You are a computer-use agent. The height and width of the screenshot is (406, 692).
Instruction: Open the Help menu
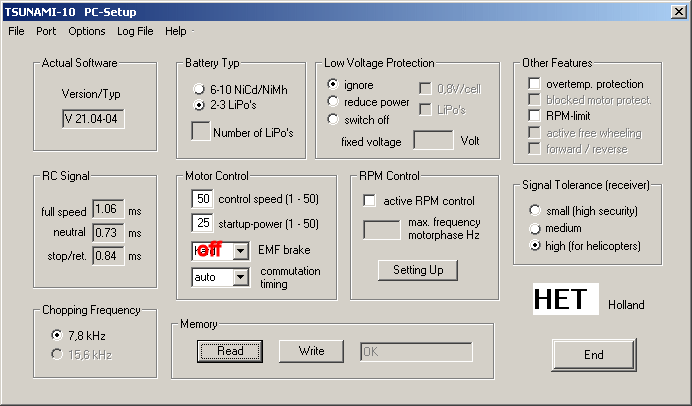[176, 31]
